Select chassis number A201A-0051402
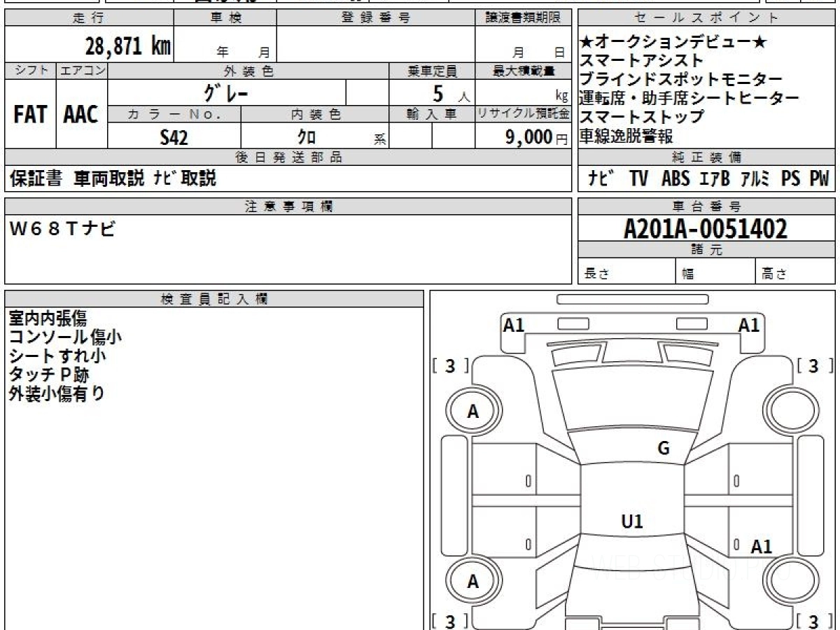The height and width of the screenshot is (630, 840). click(706, 229)
